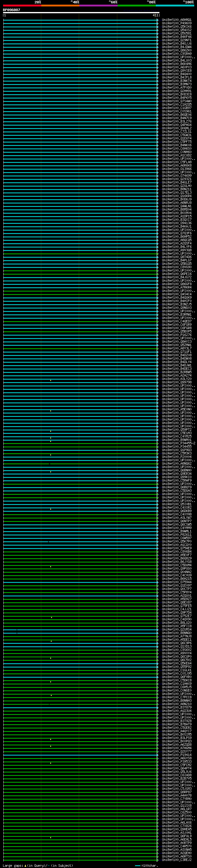
Task: Click arrowhead ending the UniRef100_B4KF46 bar
Action: [158, 37]
